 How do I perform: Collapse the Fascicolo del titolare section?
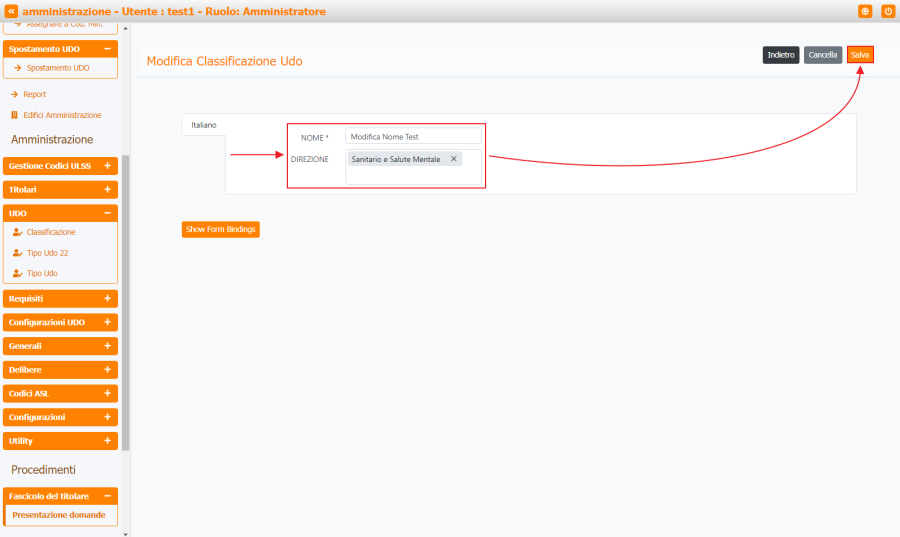[107, 496]
